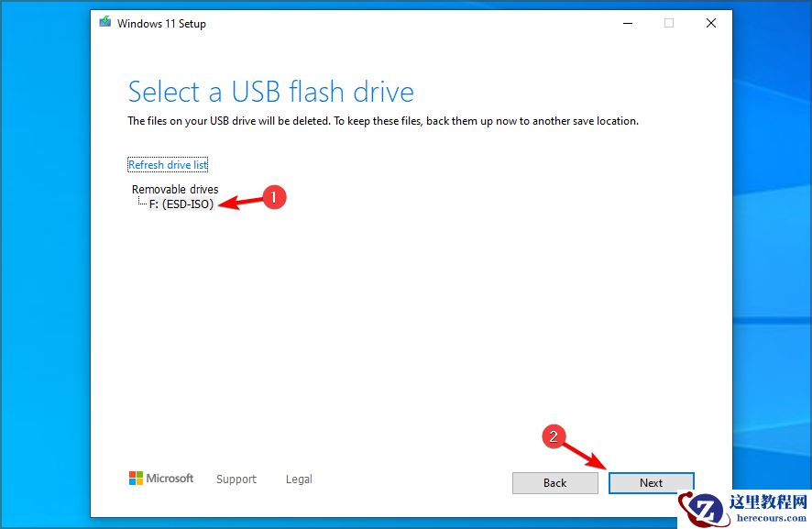Click the warning text about deleted files

[x=382, y=121]
